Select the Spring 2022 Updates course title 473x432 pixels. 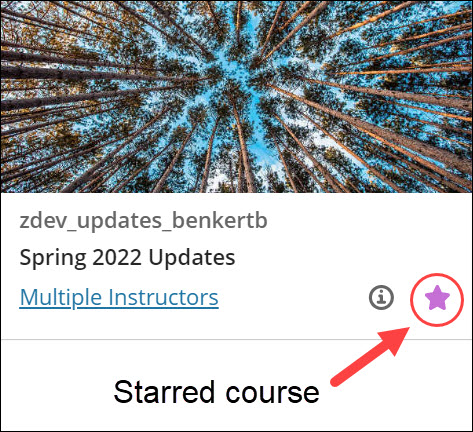127,258
